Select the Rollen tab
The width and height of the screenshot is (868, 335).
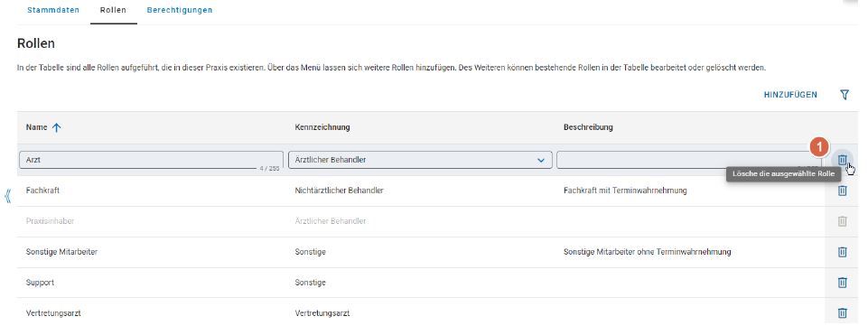coord(113,10)
